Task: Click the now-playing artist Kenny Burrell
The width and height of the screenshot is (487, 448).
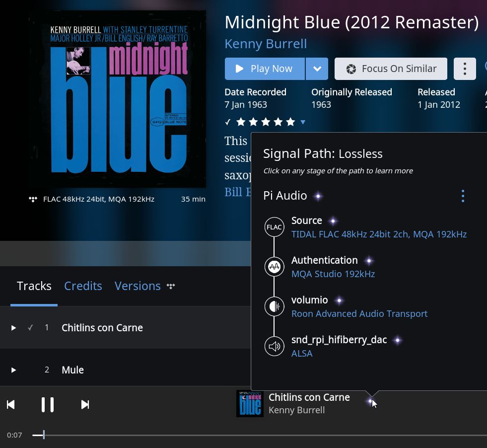Action: [x=296, y=410]
